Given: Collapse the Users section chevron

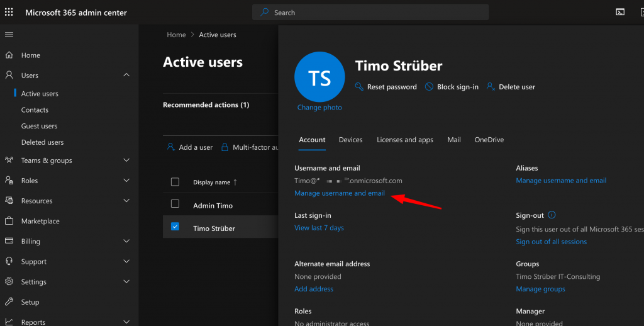Looking at the screenshot, I should pos(126,75).
